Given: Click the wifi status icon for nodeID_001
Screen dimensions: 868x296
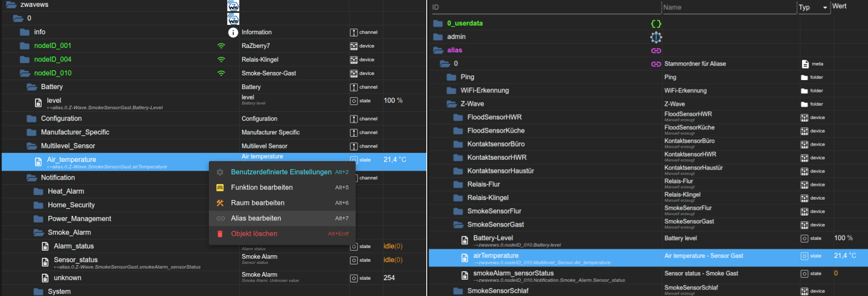Looking at the screenshot, I should coord(221,46).
